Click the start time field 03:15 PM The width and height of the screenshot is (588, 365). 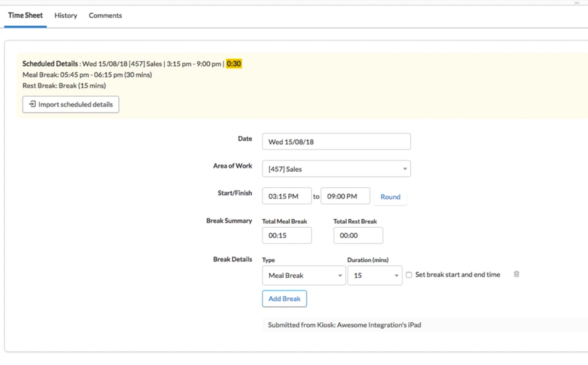coord(287,196)
